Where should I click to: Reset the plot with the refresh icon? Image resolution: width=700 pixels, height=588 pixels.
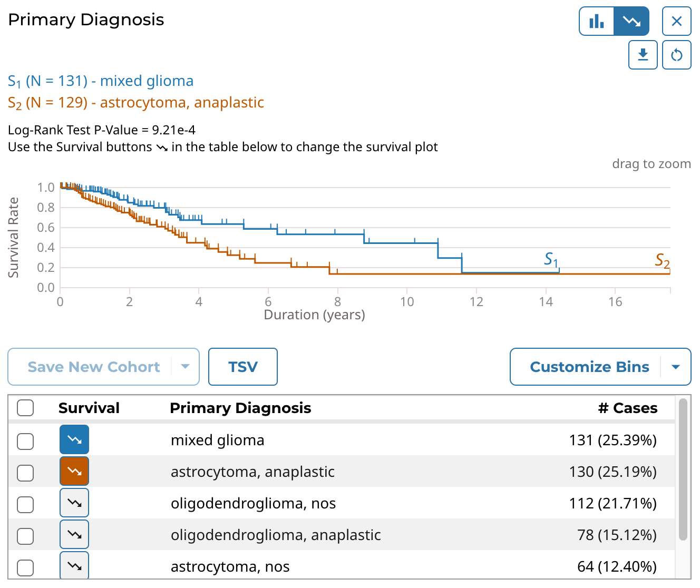pos(676,55)
